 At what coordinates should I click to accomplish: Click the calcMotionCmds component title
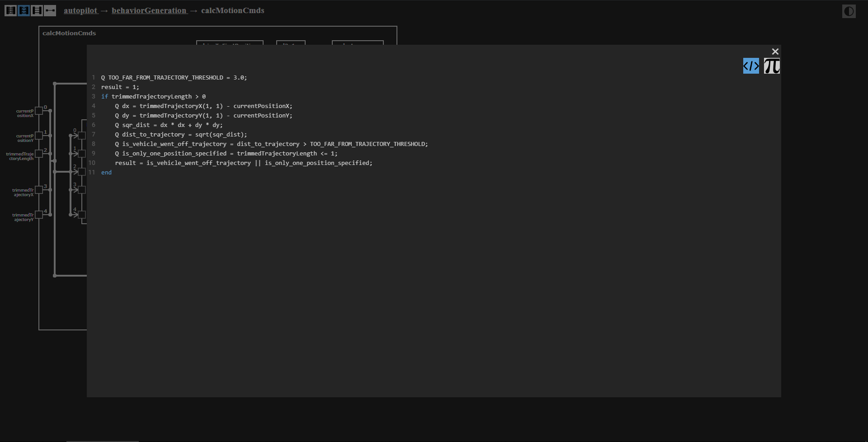click(x=69, y=33)
